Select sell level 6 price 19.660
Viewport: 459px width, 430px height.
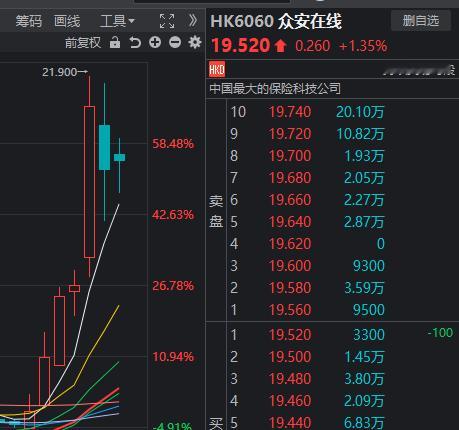(290, 200)
